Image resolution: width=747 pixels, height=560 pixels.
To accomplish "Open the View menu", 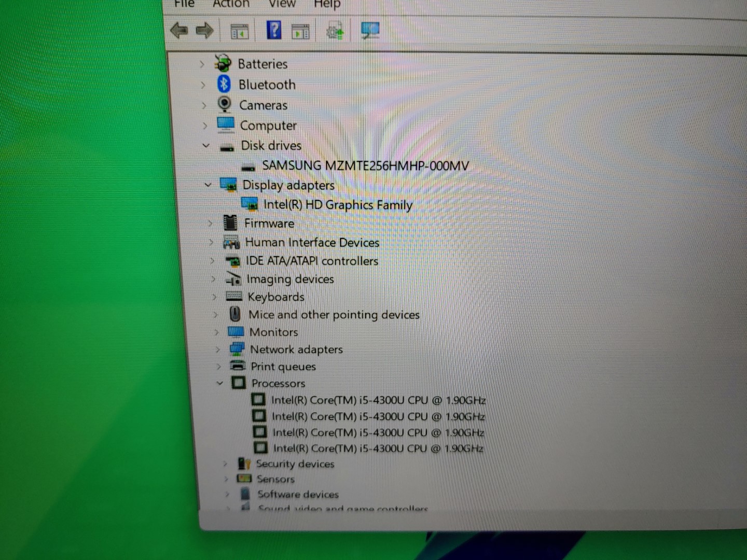I will pyautogui.click(x=282, y=4).
